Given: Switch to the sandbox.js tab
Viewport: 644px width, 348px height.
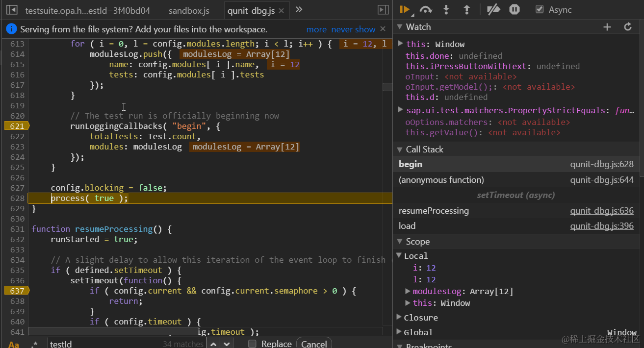Looking at the screenshot, I should point(189,10).
